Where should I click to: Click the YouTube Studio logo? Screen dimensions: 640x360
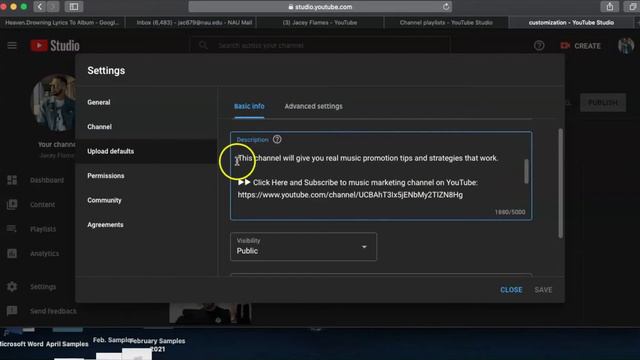coord(55,45)
